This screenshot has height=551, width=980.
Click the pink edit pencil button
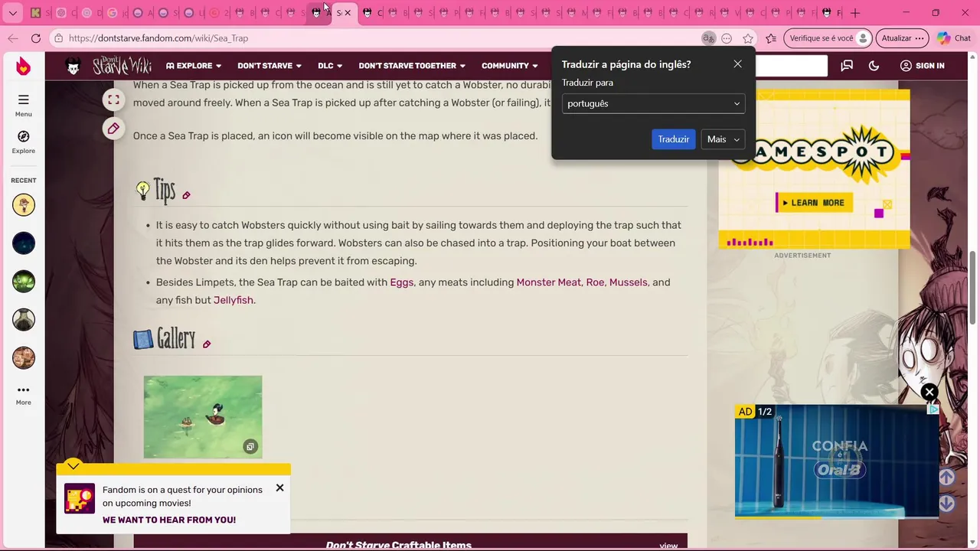[113, 128]
